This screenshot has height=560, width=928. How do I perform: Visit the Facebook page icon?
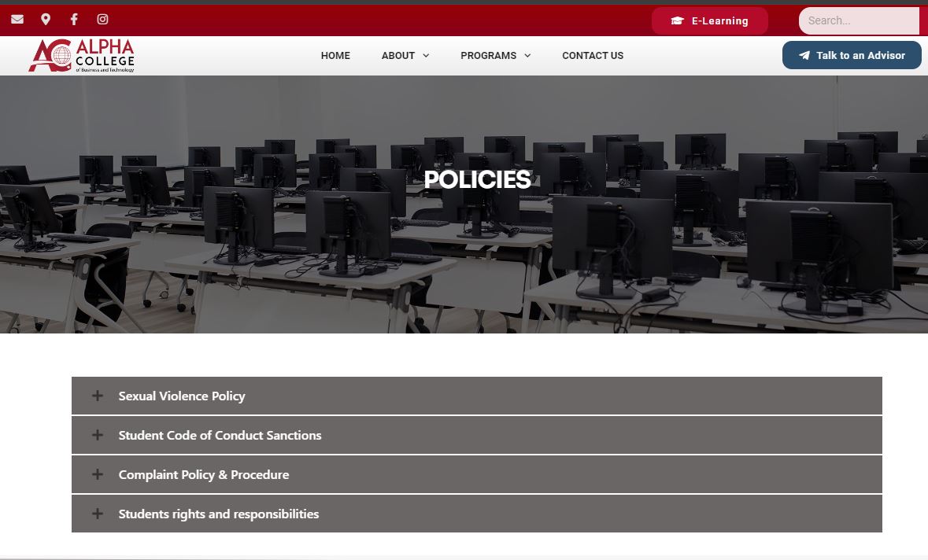tap(74, 20)
